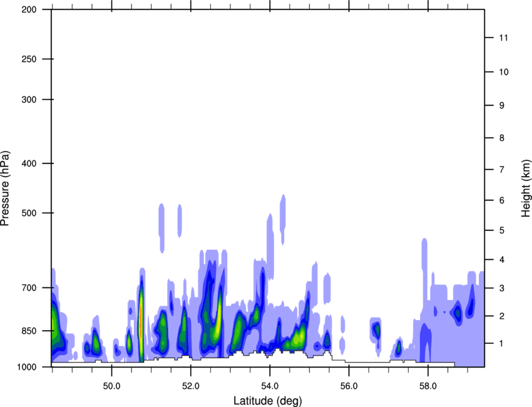The height and width of the screenshot is (407, 532).
Task: Click latitude tick label 50.0
Action: click(x=111, y=386)
